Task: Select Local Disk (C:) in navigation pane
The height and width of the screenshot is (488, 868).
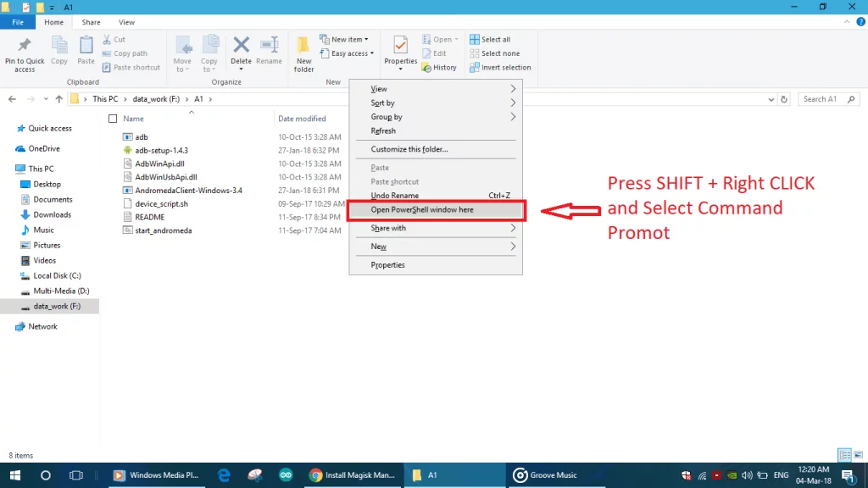Action: (x=57, y=275)
